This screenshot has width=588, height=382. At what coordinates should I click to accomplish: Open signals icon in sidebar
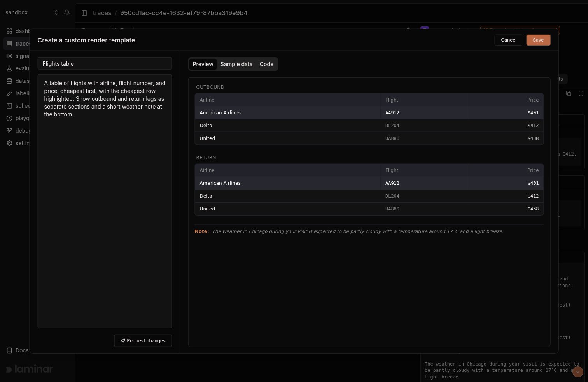point(9,56)
